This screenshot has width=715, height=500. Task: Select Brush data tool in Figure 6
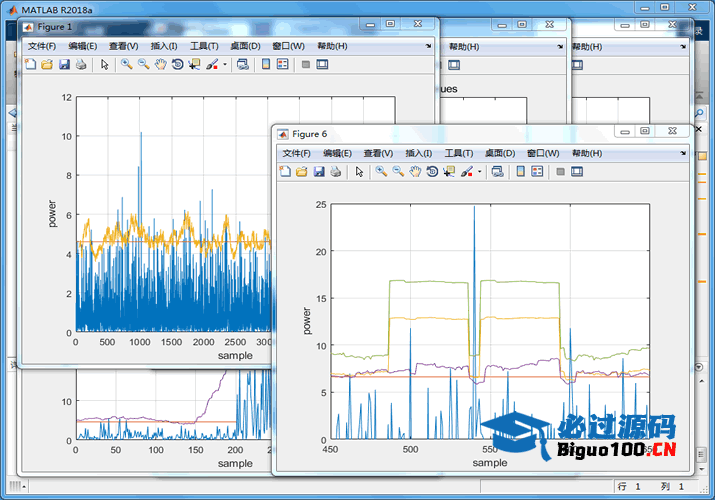click(467, 171)
